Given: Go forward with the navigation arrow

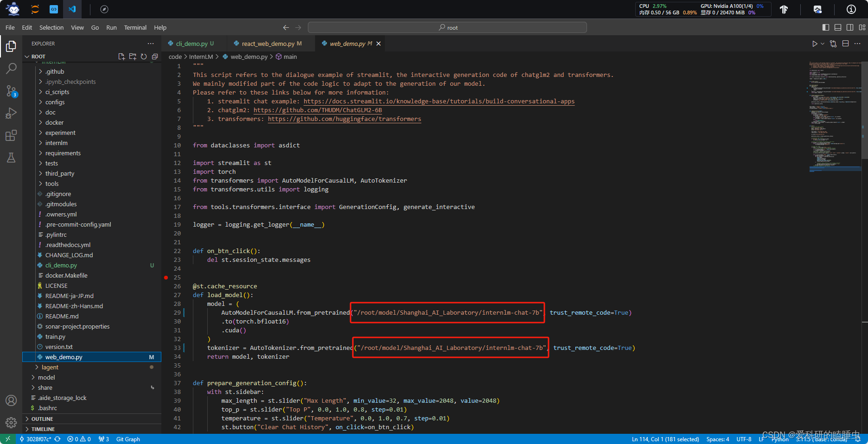Looking at the screenshot, I should (298, 28).
